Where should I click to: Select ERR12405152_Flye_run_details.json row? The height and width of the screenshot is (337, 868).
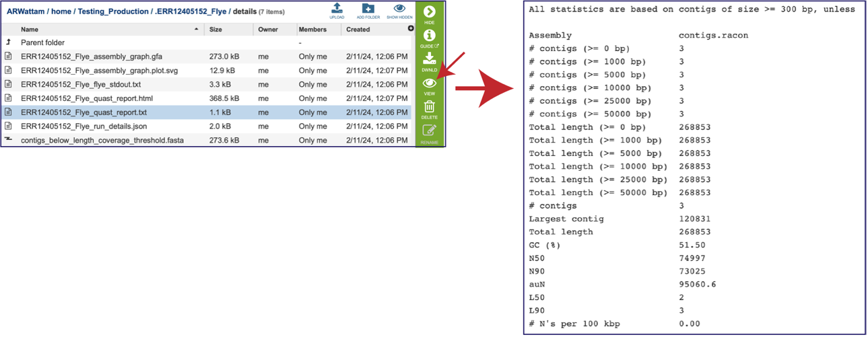click(207, 126)
